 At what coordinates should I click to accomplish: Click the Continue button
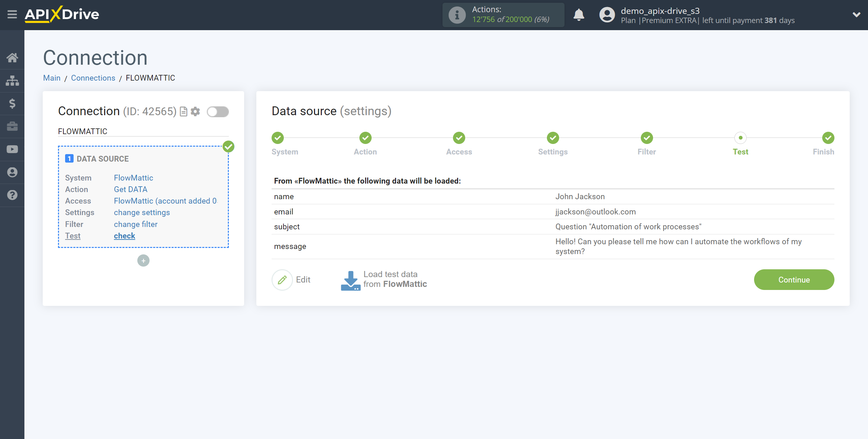(794, 279)
